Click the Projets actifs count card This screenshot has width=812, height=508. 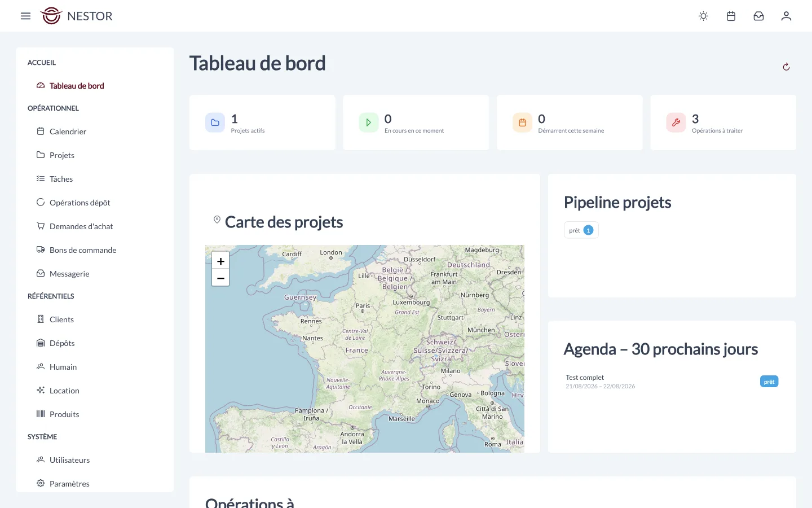[x=262, y=122]
